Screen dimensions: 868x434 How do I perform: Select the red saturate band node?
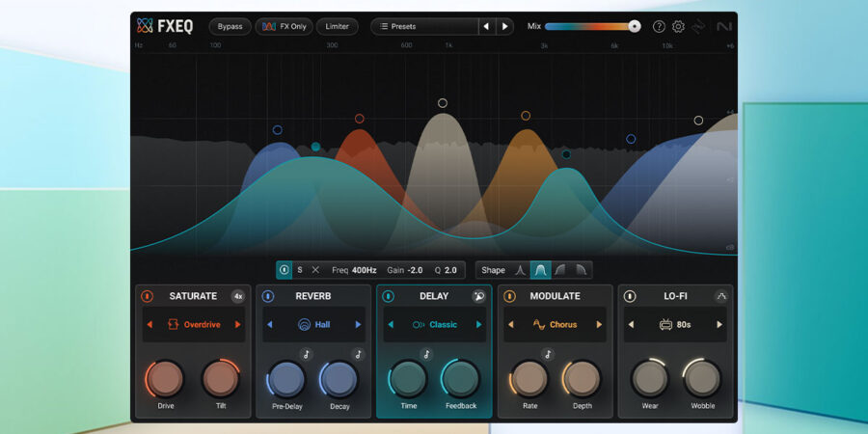[x=360, y=119]
